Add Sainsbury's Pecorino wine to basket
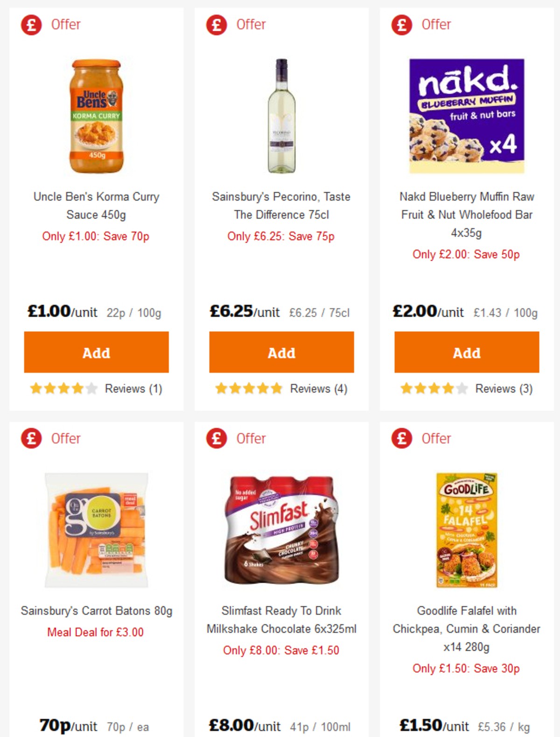560x737 pixels. [281, 353]
